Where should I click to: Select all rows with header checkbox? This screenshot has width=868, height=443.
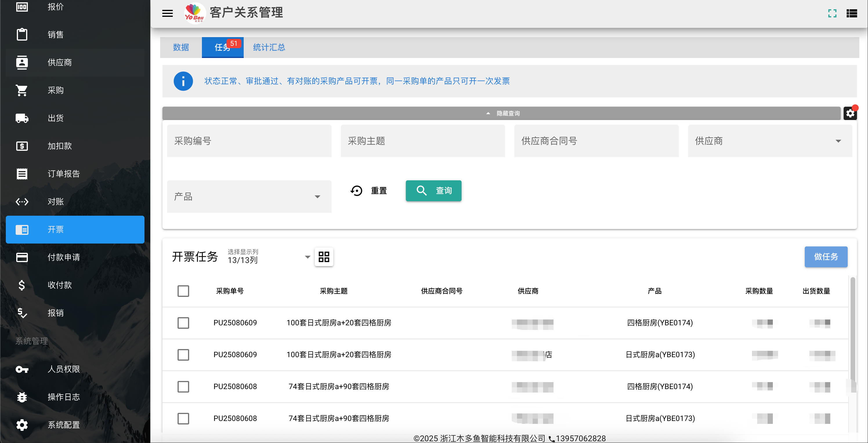coord(183,291)
